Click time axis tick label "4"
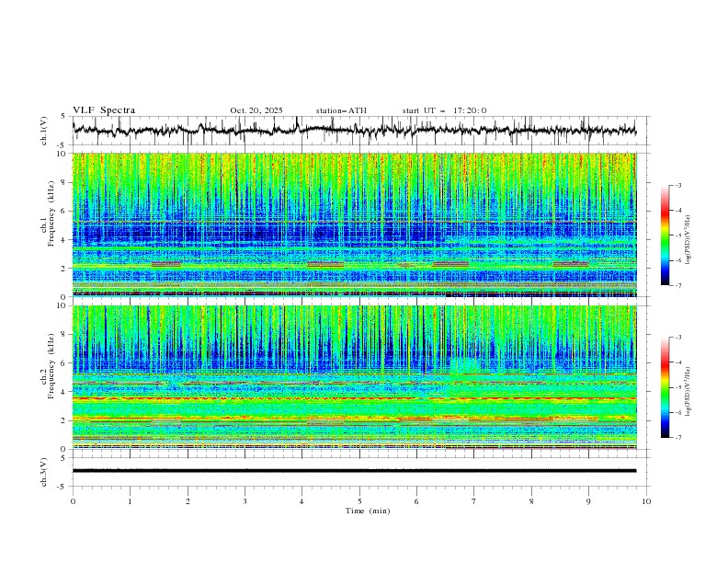The width and height of the screenshot is (728, 563). [x=302, y=501]
